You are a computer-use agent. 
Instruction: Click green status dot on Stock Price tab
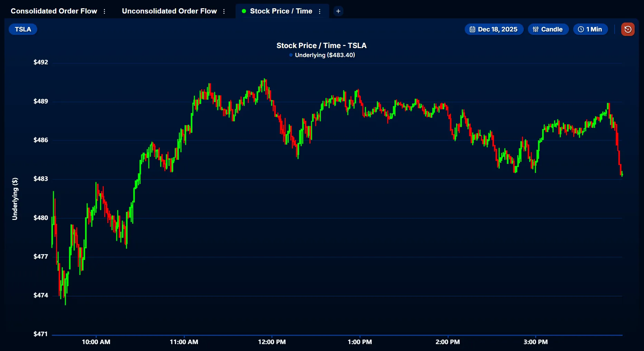(244, 11)
